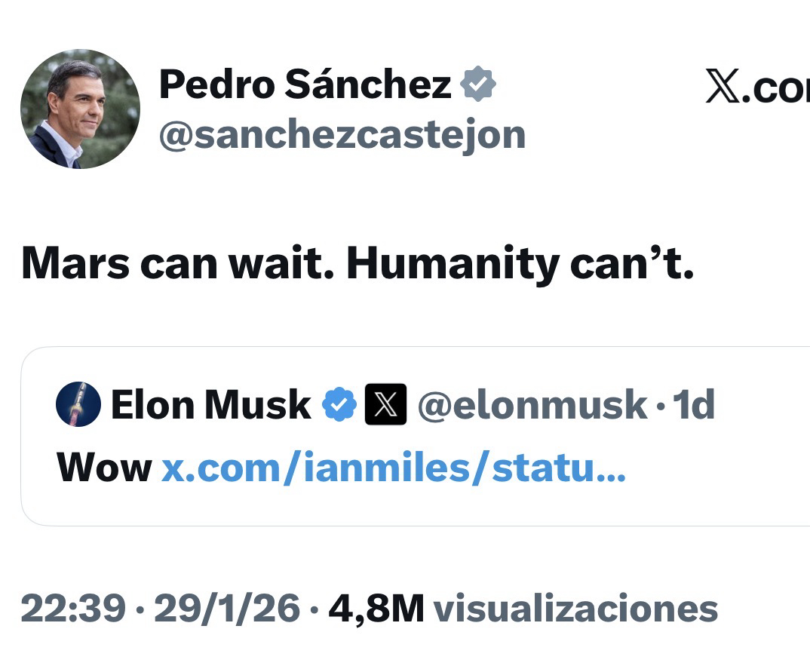The image size is (810, 672).
Task: Open the Elon Musk name in quoted post
Action: (210, 405)
